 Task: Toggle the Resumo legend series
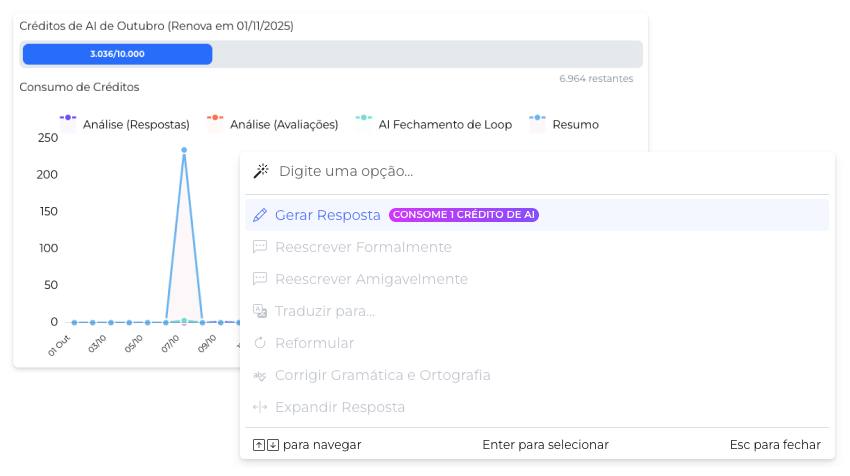564,124
